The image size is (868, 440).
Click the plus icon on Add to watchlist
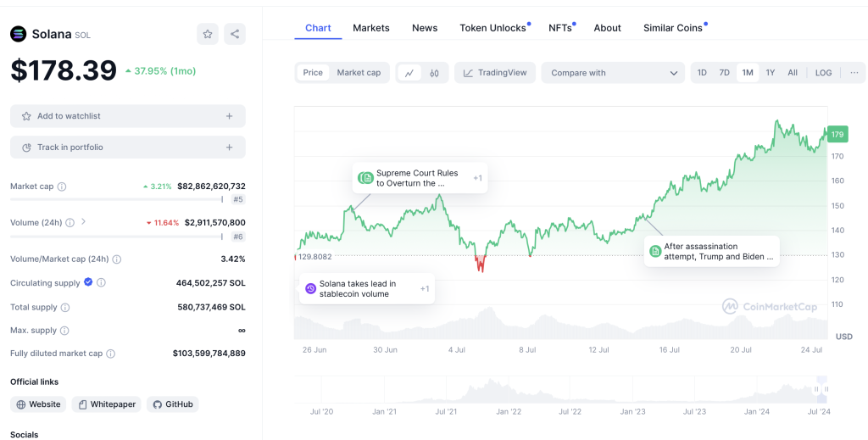[x=229, y=116]
